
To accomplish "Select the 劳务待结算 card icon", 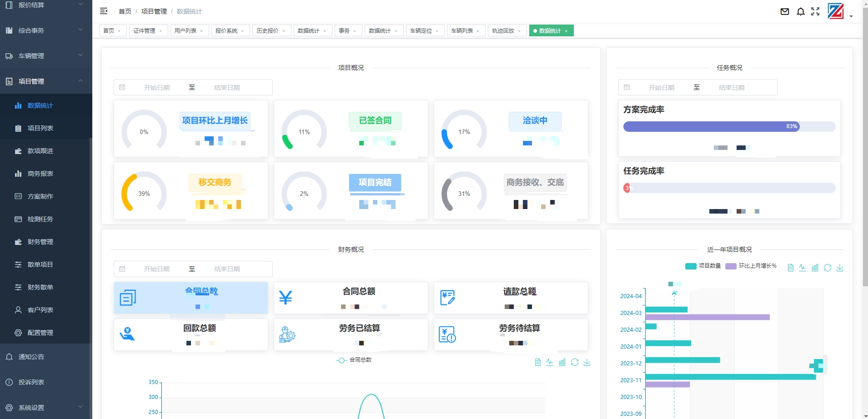I will tap(447, 334).
